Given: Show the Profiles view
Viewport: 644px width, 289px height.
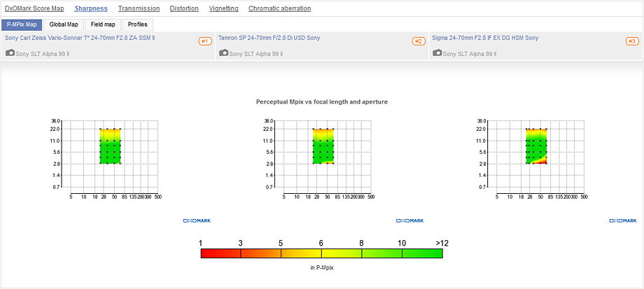Looking at the screenshot, I should (138, 24).
